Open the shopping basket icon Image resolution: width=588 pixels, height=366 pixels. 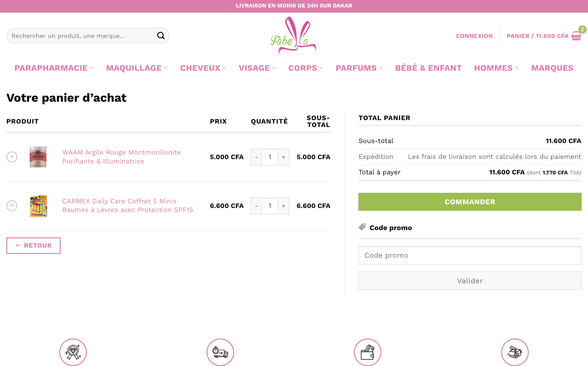coord(576,36)
